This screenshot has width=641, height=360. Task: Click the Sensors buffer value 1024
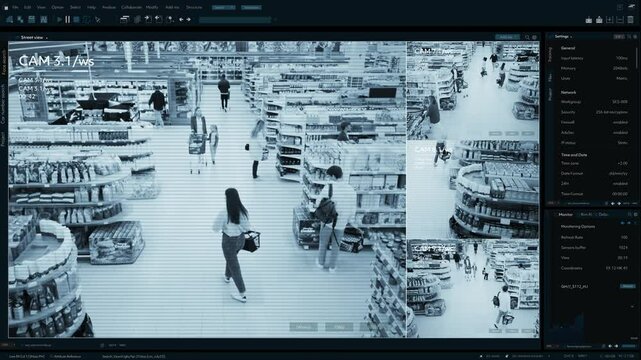click(x=623, y=248)
